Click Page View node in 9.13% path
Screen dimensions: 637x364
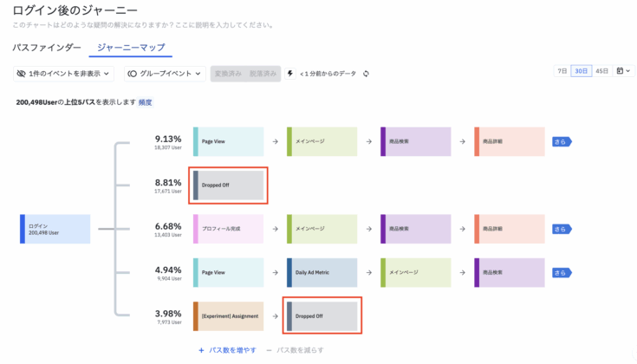pyautogui.click(x=228, y=141)
